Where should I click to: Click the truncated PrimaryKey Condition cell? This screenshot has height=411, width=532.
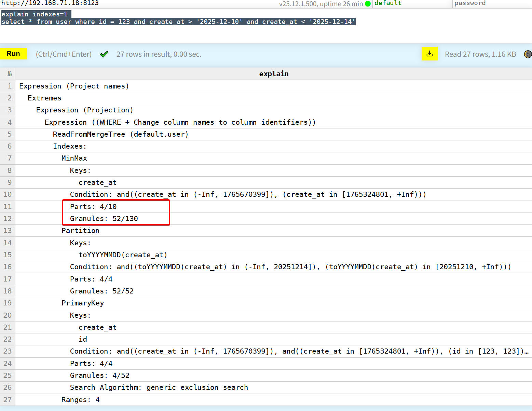pos(299,351)
